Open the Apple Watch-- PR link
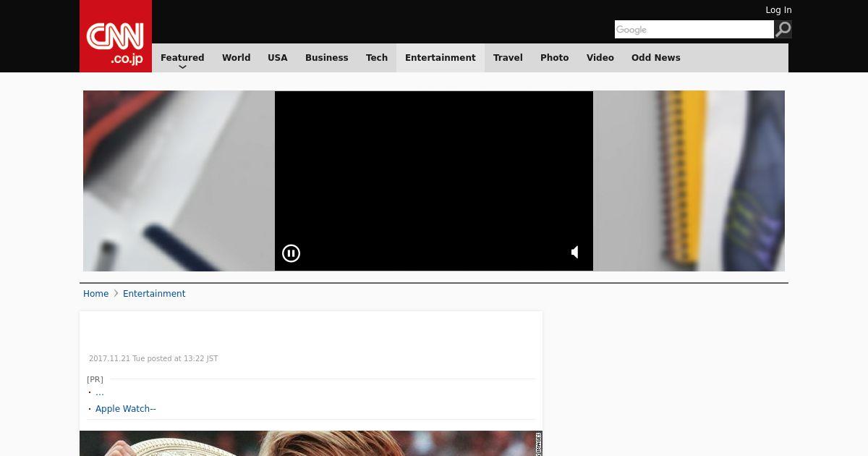This screenshot has height=456, width=868. [x=126, y=409]
